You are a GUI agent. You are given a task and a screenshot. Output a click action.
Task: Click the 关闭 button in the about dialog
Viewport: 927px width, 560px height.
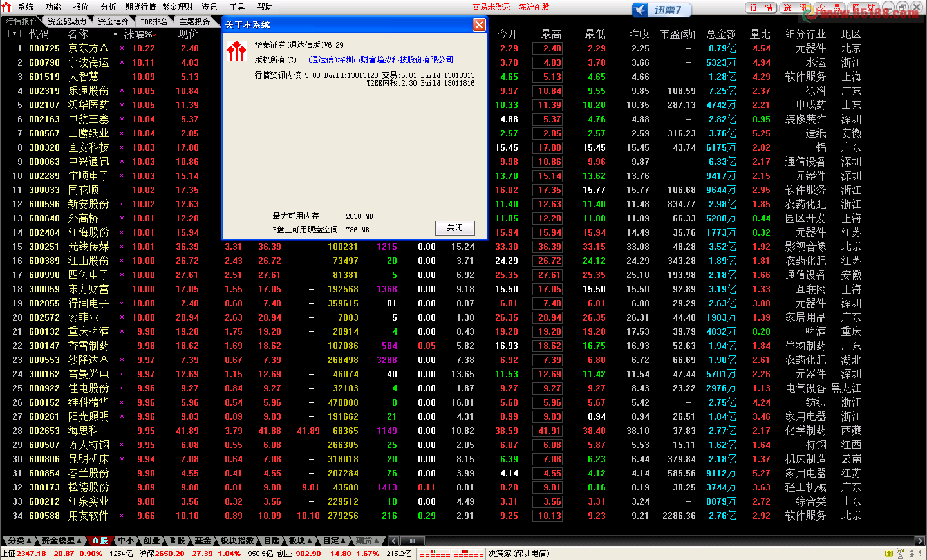[455, 228]
